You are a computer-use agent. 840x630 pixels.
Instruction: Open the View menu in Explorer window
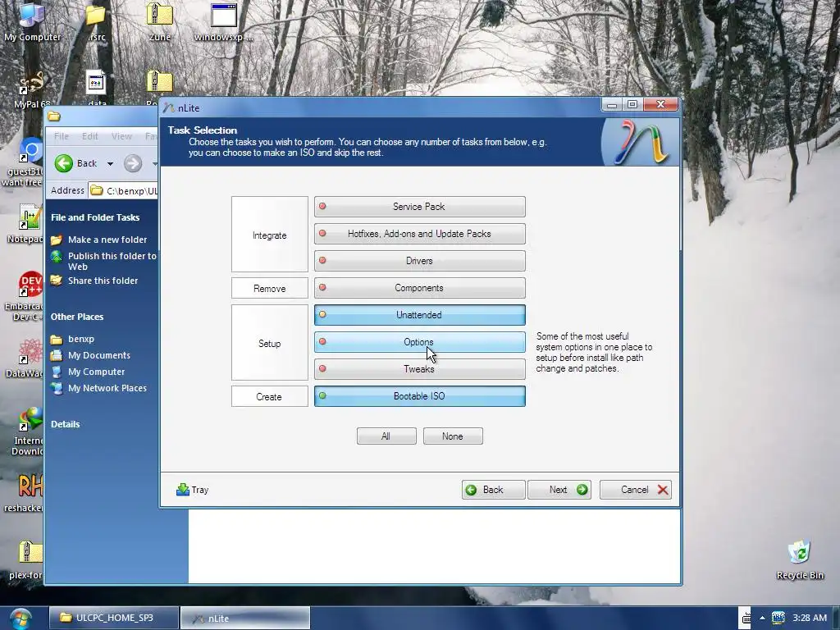point(121,137)
